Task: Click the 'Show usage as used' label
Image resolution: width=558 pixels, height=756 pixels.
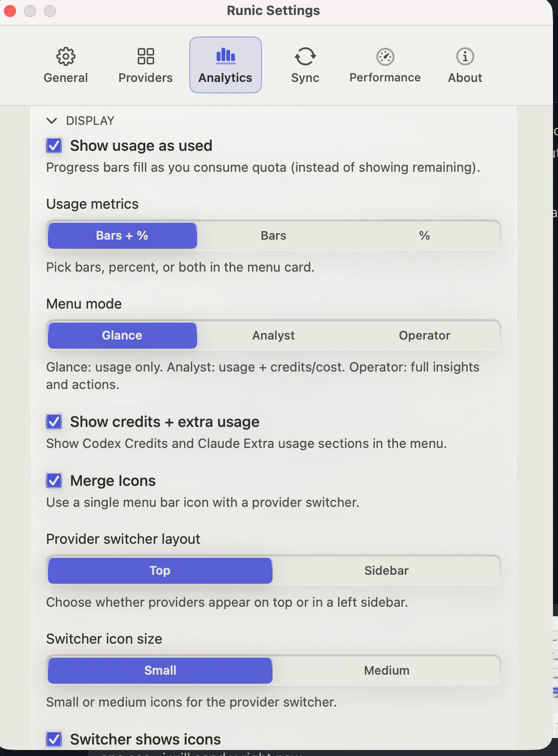Action: click(141, 146)
